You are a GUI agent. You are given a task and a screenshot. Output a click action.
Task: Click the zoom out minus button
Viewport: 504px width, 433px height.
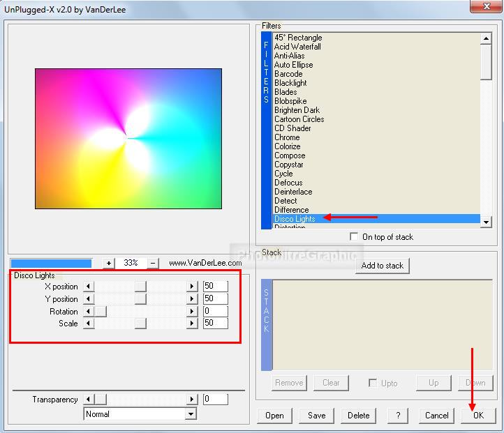tap(154, 263)
